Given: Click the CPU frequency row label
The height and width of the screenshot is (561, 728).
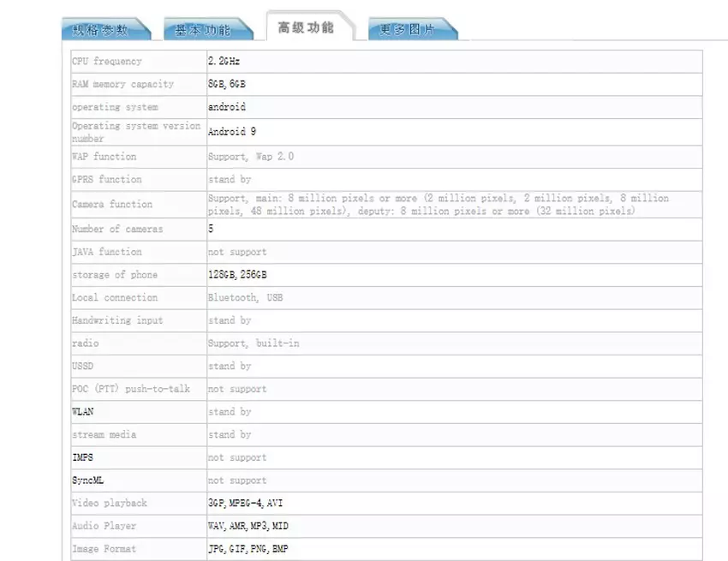Looking at the screenshot, I should [x=107, y=62].
